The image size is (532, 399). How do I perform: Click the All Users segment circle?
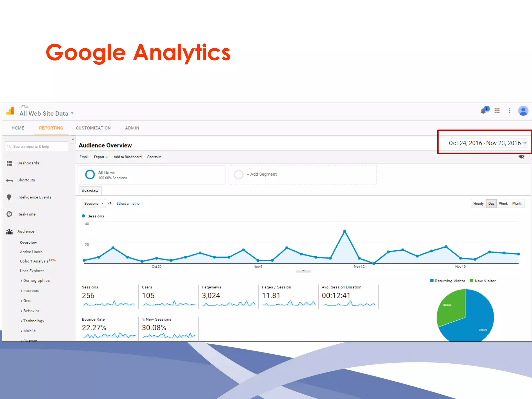90,174
